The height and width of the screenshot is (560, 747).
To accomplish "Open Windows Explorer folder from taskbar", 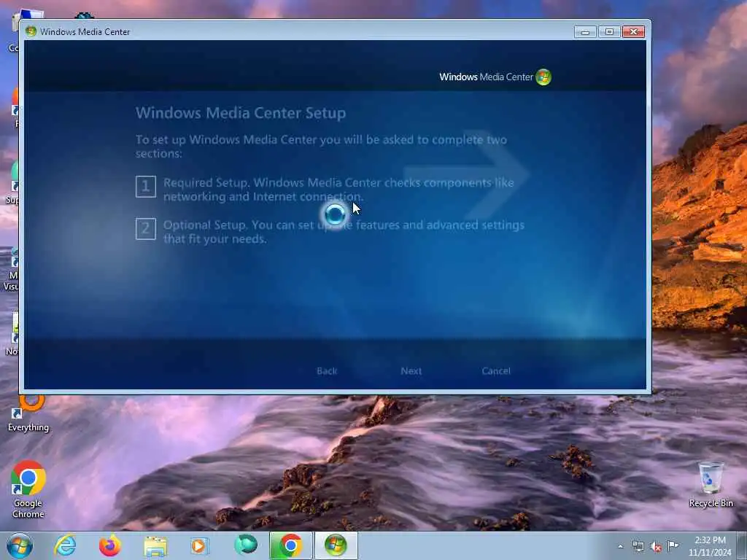I will (x=155, y=546).
